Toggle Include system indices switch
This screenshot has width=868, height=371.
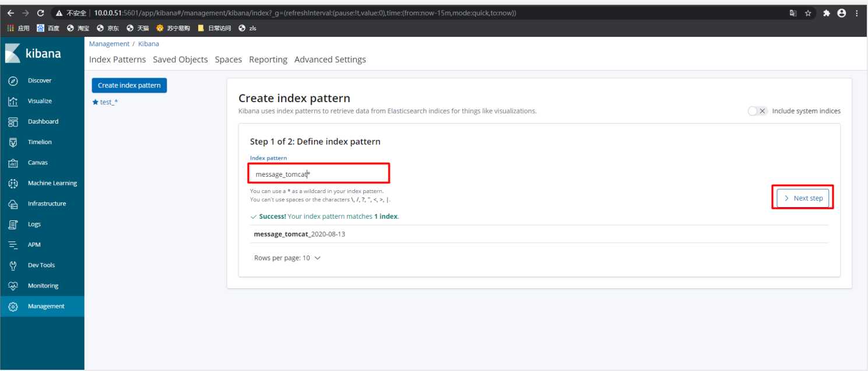(x=757, y=111)
